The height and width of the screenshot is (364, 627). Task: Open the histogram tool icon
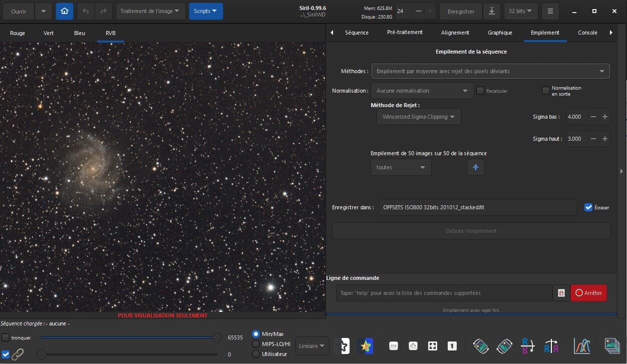582,346
